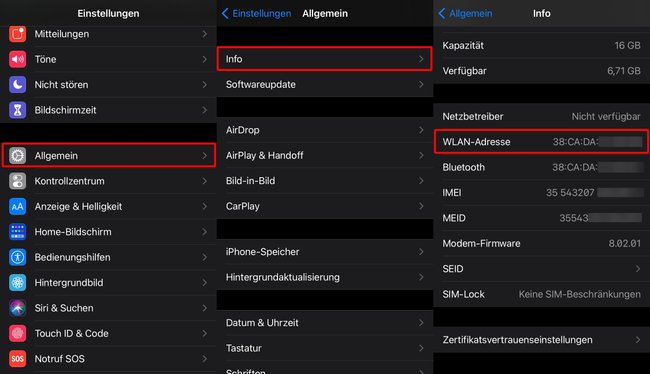650x374 pixels.
Task: Expand Softwareupdate via its chevron
Action: [421, 85]
